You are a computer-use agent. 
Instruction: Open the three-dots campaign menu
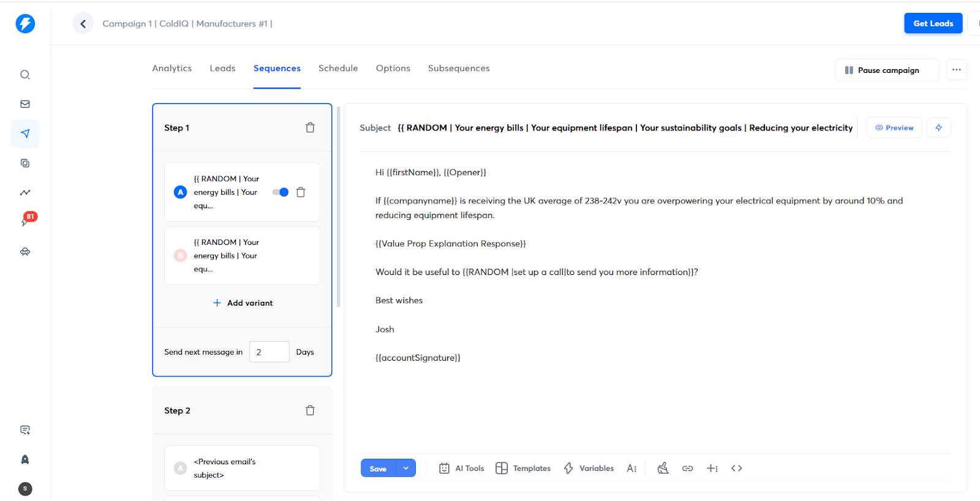click(x=956, y=70)
